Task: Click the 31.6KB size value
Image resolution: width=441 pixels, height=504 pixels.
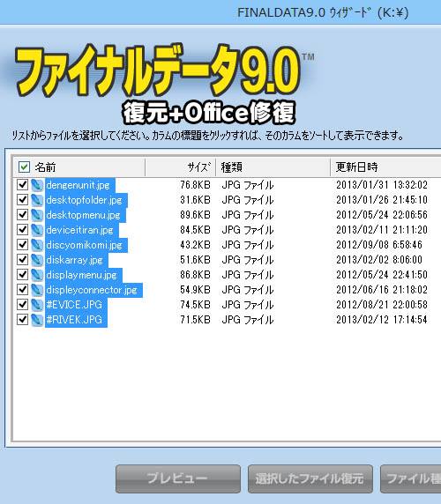Action: tap(195, 200)
